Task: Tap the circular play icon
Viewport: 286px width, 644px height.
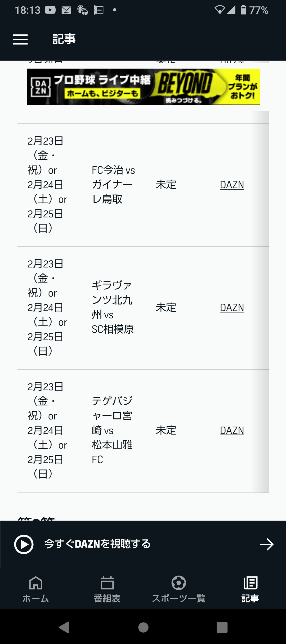Action: (24, 544)
